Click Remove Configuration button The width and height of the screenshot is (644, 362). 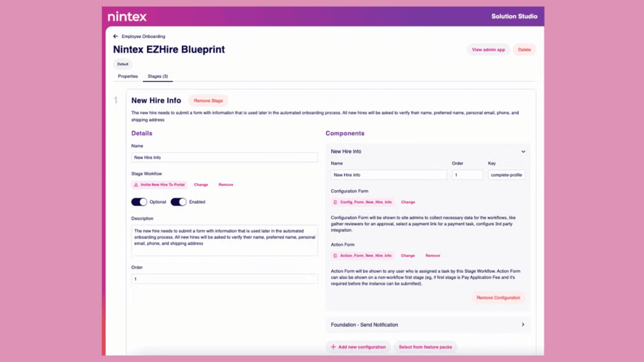pos(498,298)
